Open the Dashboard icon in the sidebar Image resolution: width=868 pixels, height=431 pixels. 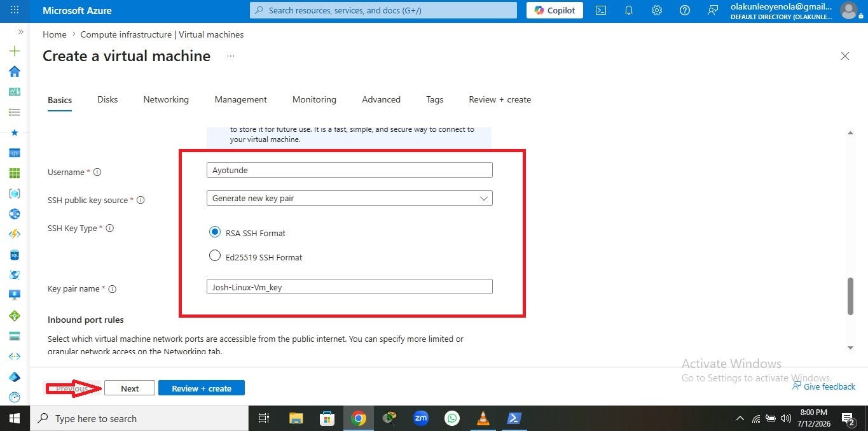coord(15,92)
